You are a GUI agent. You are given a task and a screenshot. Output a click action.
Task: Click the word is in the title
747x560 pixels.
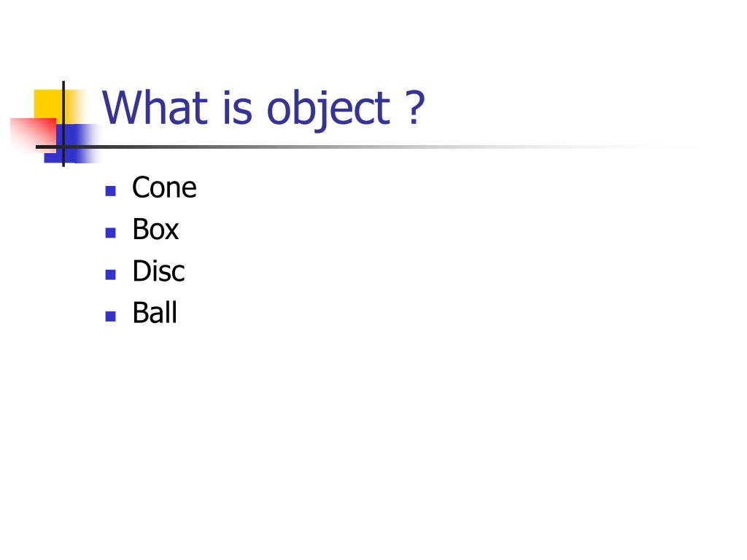(237, 107)
